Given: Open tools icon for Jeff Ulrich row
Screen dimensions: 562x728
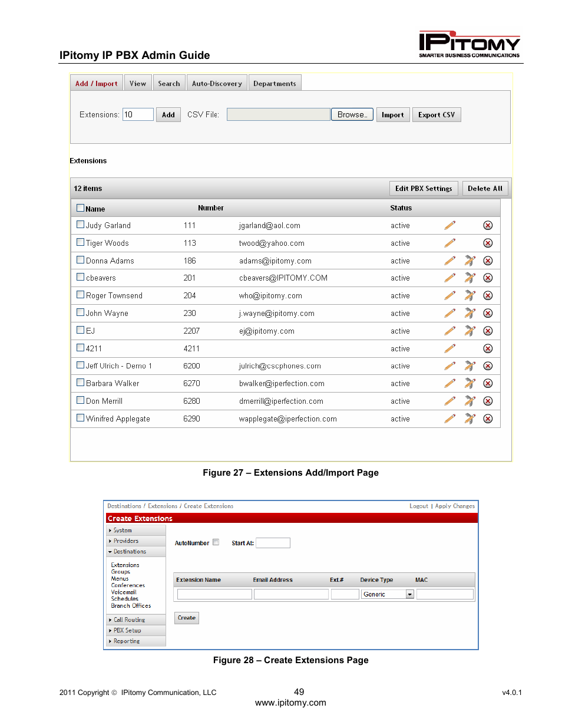Looking at the screenshot, I should pyautogui.click(x=470, y=365).
